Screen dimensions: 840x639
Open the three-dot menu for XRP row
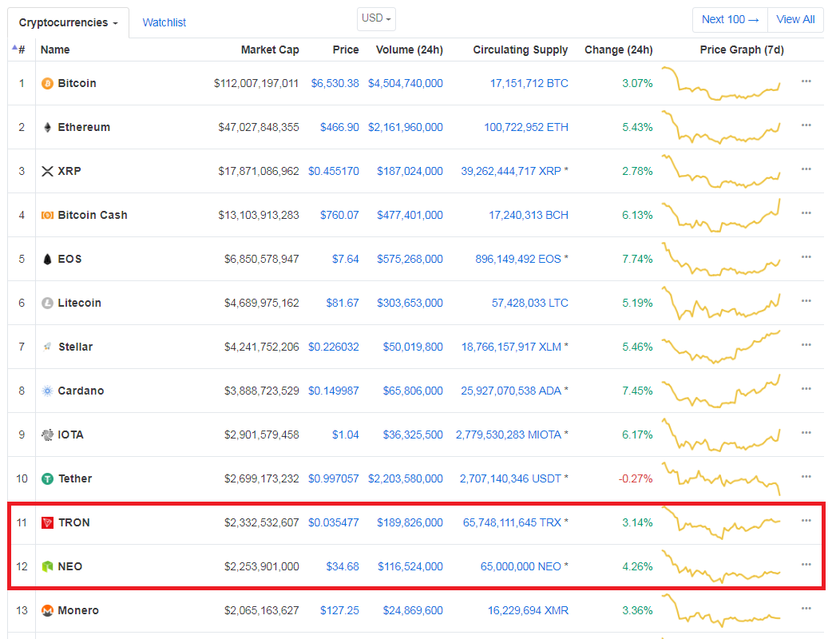[x=806, y=169]
